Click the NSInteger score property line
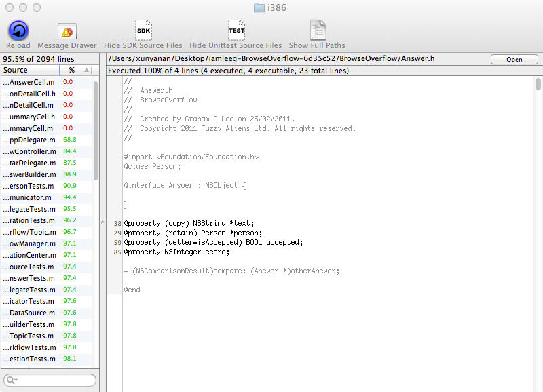The image size is (543, 392). [176, 252]
